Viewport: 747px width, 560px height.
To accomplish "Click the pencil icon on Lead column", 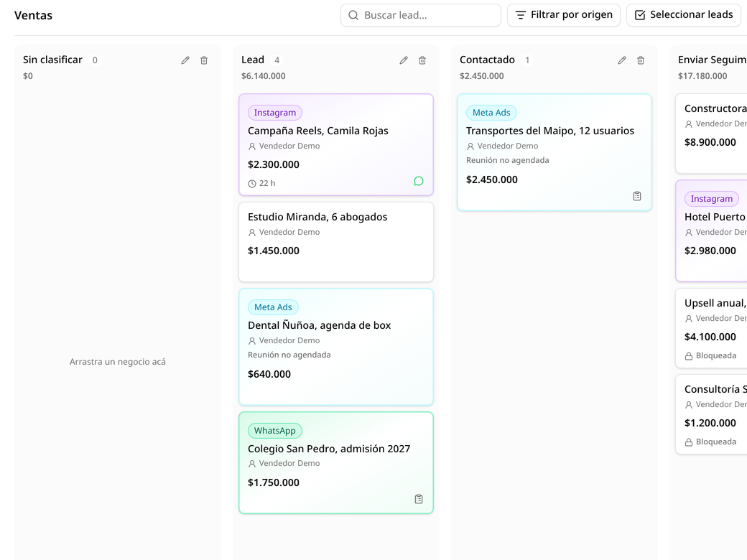I will point(404,60).
